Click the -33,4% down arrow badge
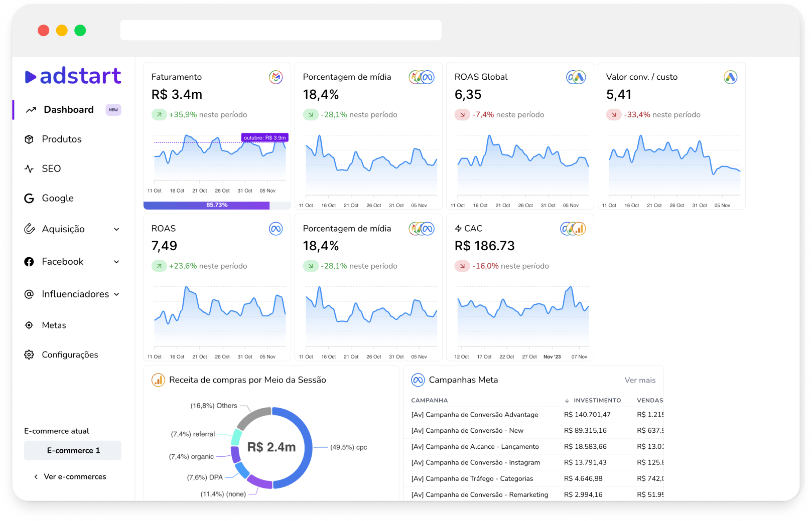 tap(614, 115)
